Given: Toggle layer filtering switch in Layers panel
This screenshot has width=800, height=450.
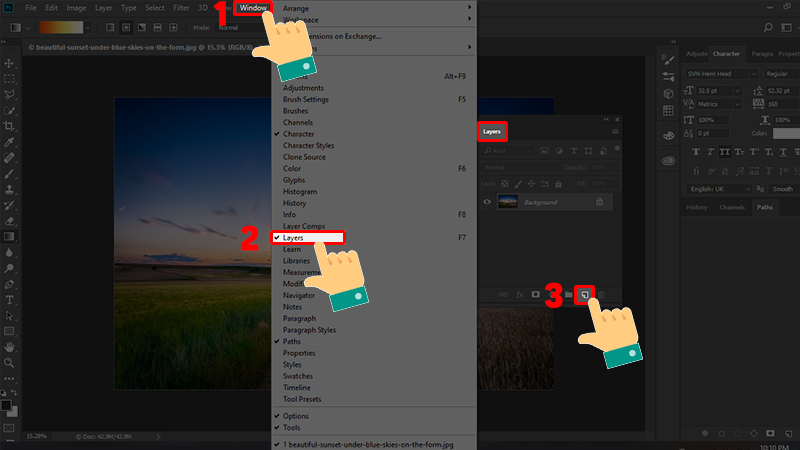Looking at the screenshot, I should 617,149.
